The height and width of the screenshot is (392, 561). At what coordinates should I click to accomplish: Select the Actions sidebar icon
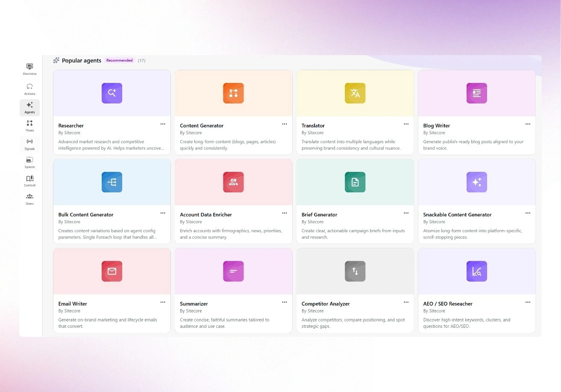click(29, 88)
